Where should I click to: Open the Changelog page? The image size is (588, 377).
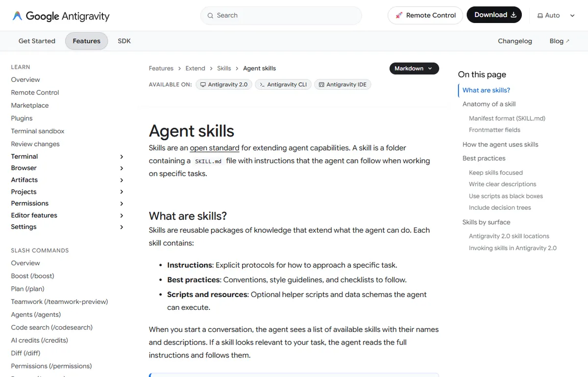pyautogui.click(x=515, y=41)
